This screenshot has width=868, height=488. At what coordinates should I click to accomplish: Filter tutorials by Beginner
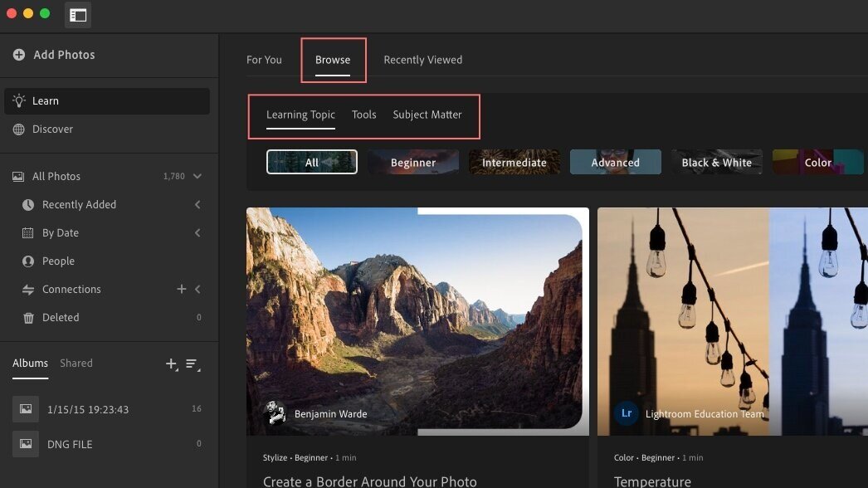(413, 163)
